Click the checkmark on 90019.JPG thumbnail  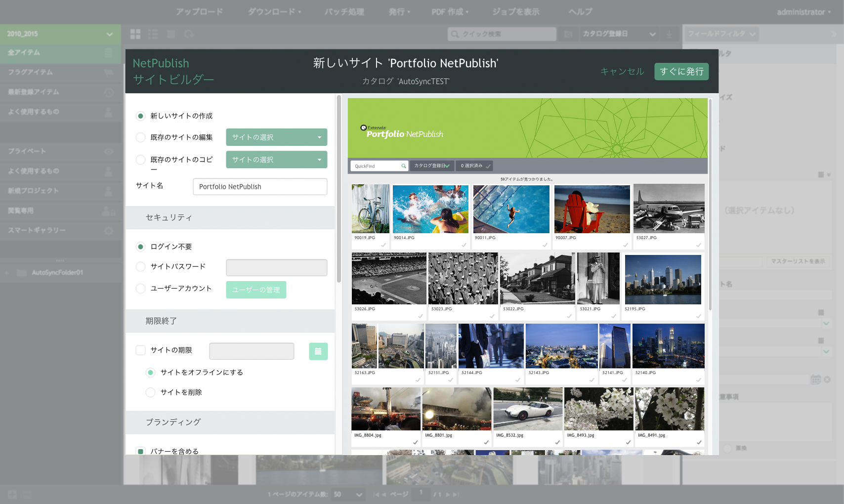point(383,245)
